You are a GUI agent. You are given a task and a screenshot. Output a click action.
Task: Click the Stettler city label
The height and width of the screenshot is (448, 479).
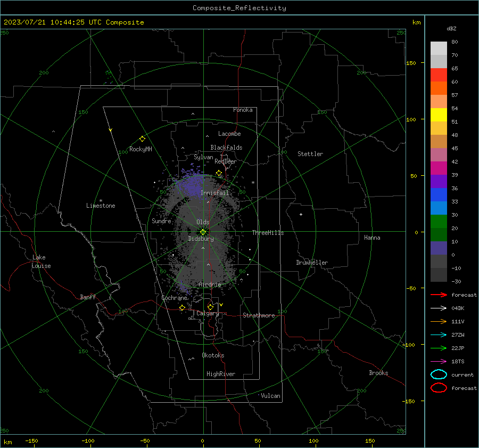[310, 154]
